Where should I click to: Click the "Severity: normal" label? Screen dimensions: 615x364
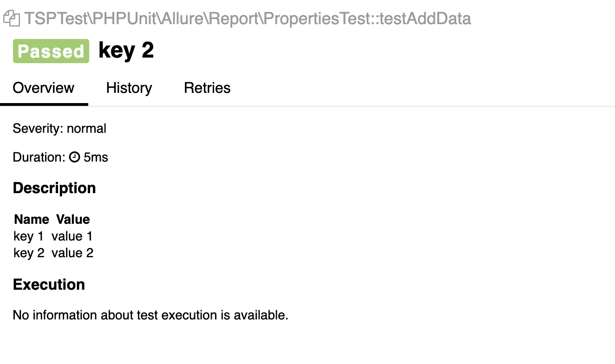(59, 129)
